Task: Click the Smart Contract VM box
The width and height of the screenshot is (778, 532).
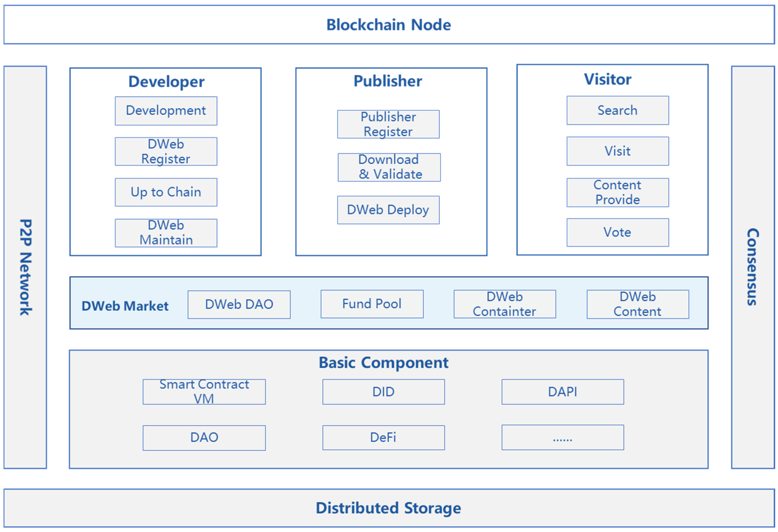Action: click(204, 392)
